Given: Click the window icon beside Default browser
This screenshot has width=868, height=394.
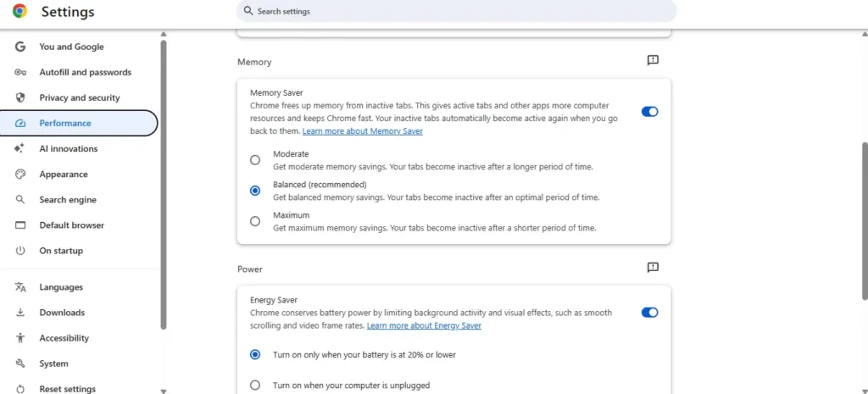Looking at the screenshot, I should coord(20,225).
